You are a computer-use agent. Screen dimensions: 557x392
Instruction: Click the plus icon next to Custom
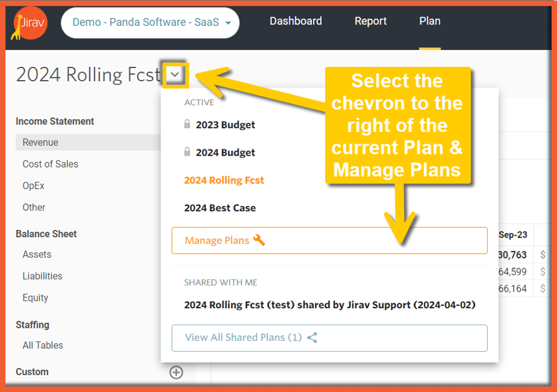pyautogui.click(x=176, y=372)
